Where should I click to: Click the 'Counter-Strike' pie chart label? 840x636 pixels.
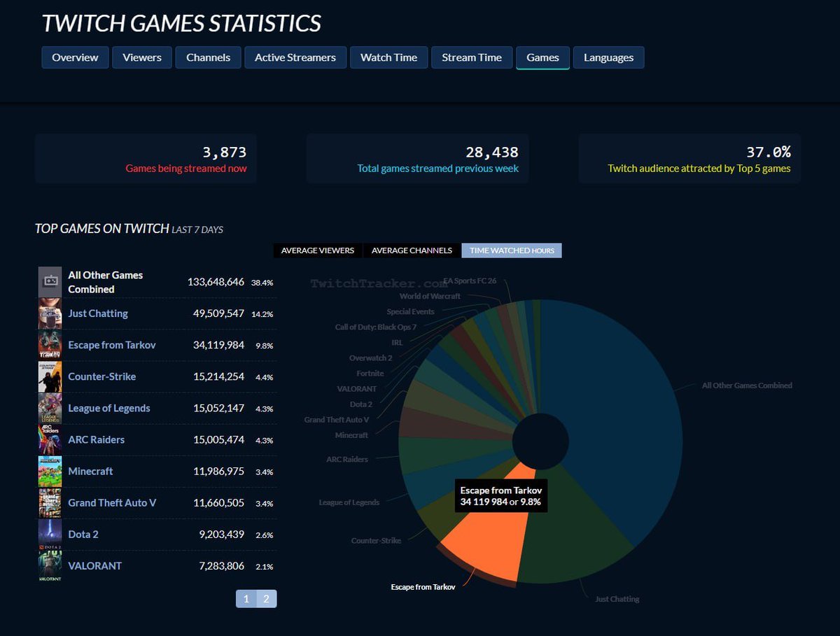376,541
